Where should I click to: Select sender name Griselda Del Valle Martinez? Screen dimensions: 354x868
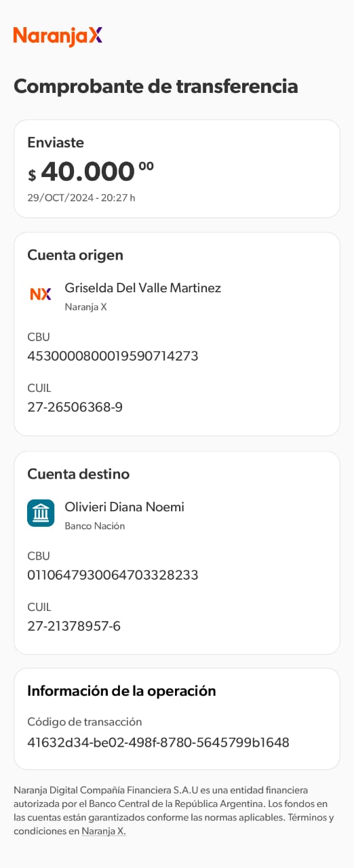143,288
